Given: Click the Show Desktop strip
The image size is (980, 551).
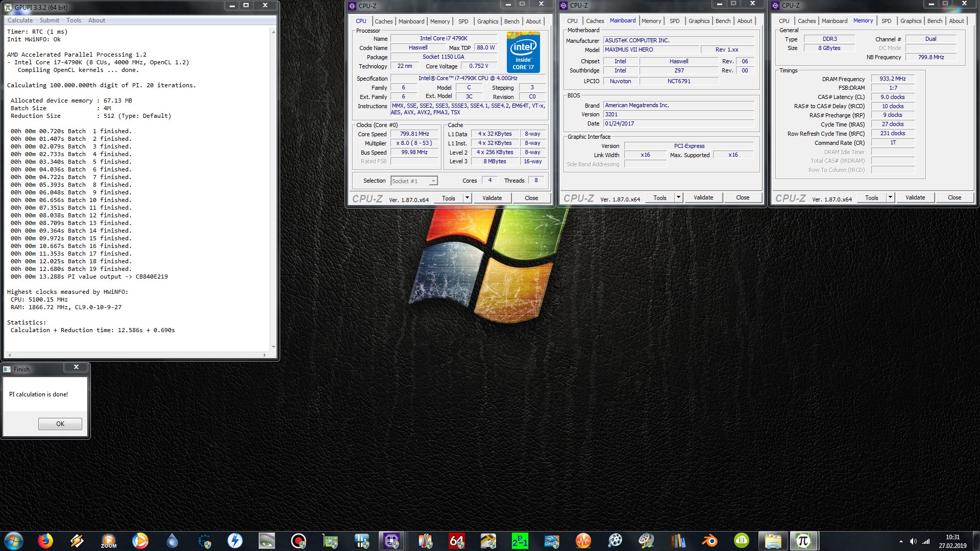Looking at the screenshot, I should pos(976,541).
